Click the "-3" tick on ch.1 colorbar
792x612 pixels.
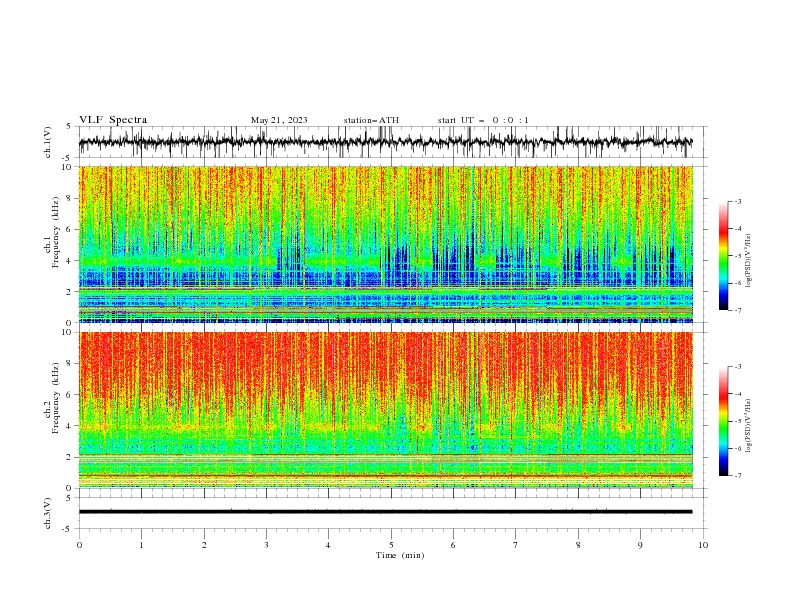(x=737, y=201)
